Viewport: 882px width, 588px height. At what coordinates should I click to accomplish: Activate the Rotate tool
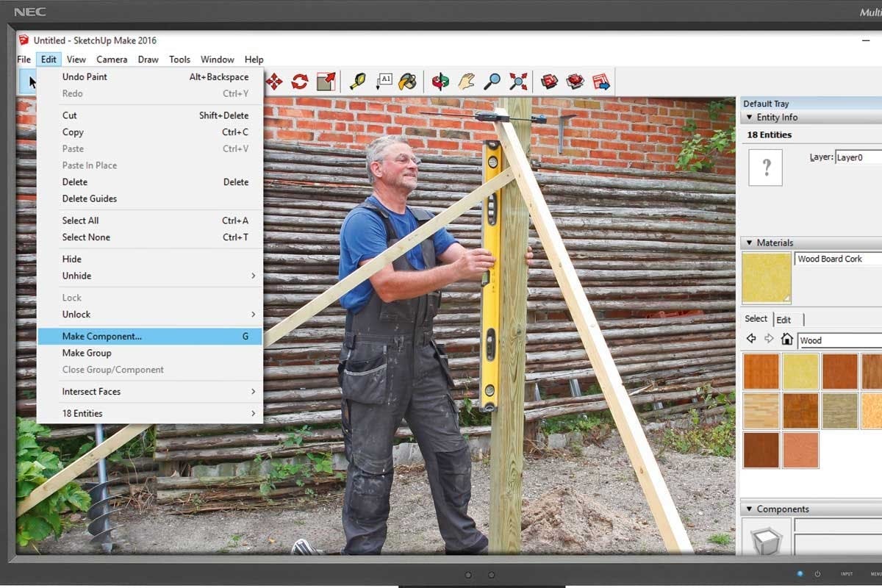[x=300, y=82]
